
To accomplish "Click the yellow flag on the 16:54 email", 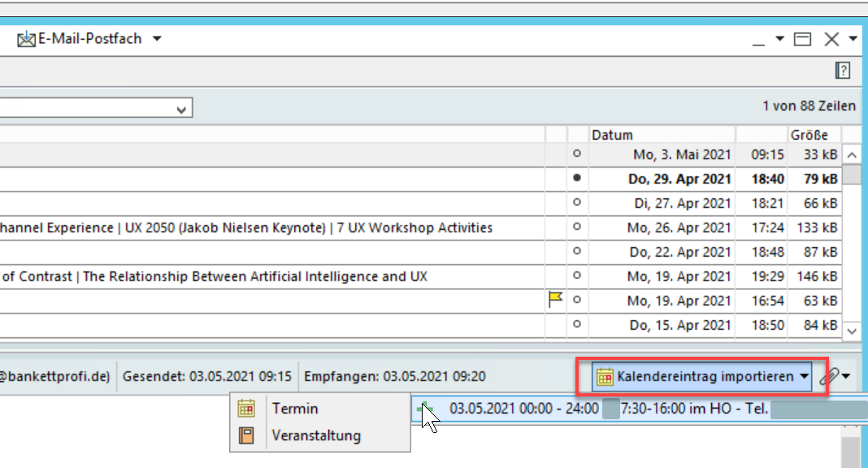I will pyautogui.click(x=556, y=300).
